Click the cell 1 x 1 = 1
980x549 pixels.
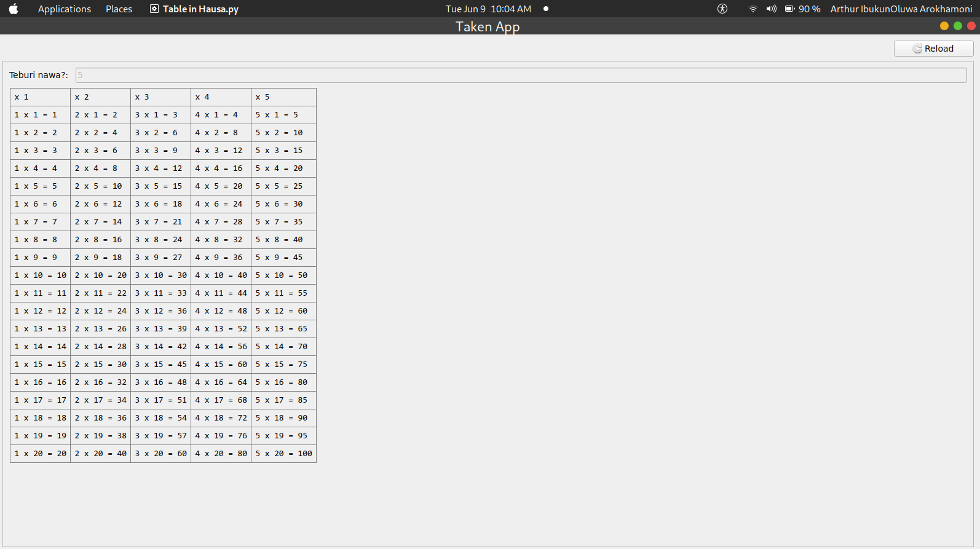(41, 115)
